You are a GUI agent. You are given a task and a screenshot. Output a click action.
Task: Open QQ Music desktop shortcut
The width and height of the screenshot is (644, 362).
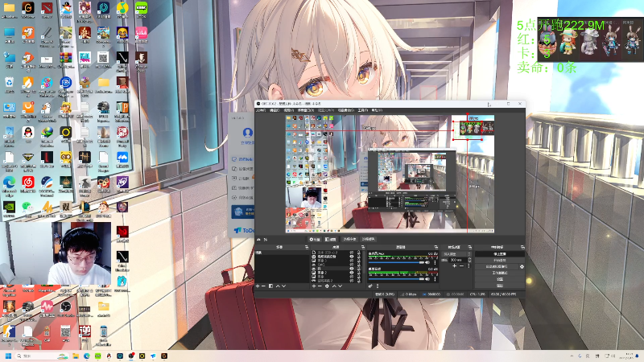point(122,10)
